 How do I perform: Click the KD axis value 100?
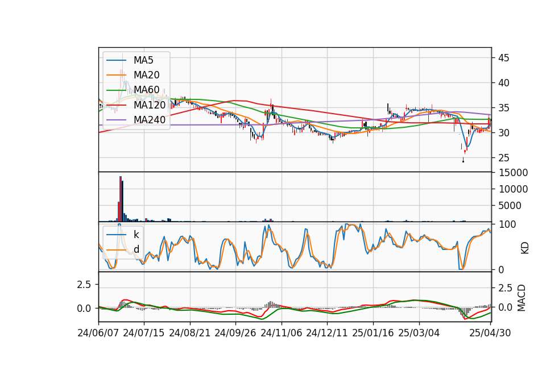tap(507, 224)
